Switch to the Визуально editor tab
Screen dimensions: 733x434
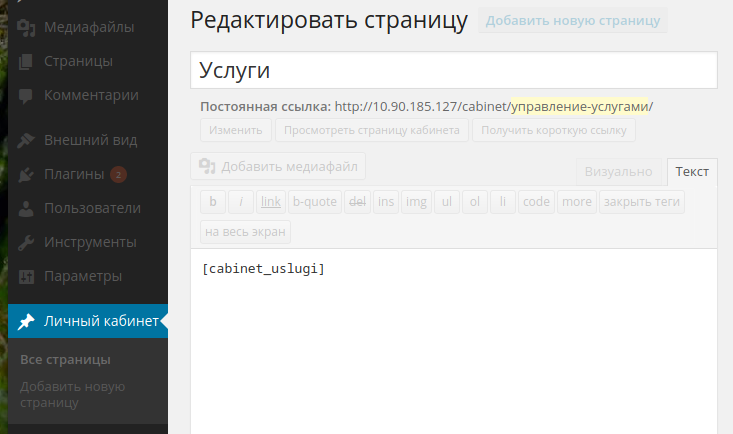click(618, 172)
